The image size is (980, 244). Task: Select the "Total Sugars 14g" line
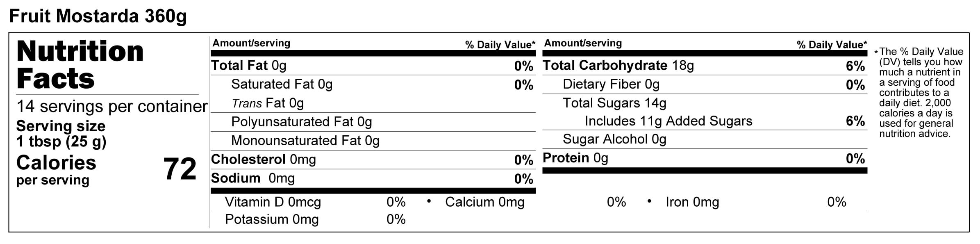click(x=614, y=103)
